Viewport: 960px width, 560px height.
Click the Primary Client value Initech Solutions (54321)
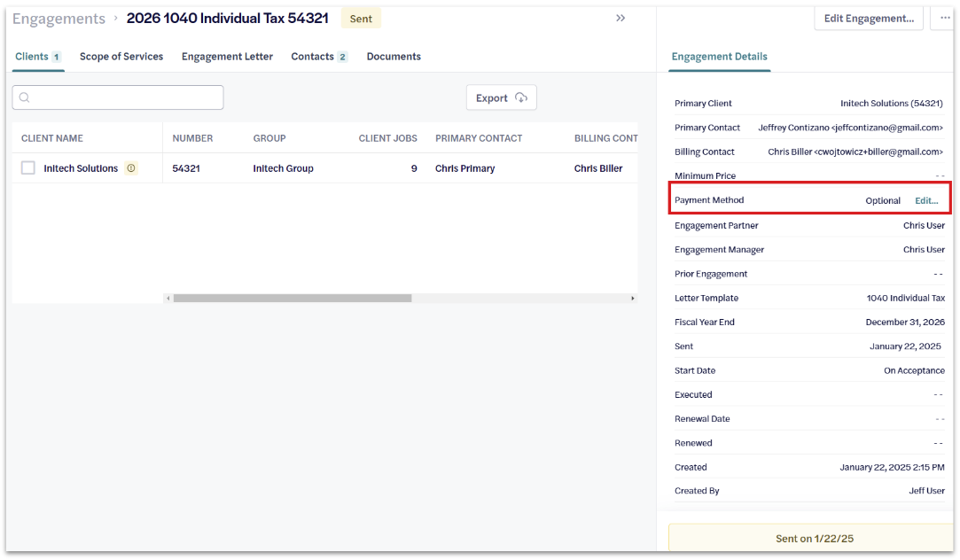pos(892,104)
